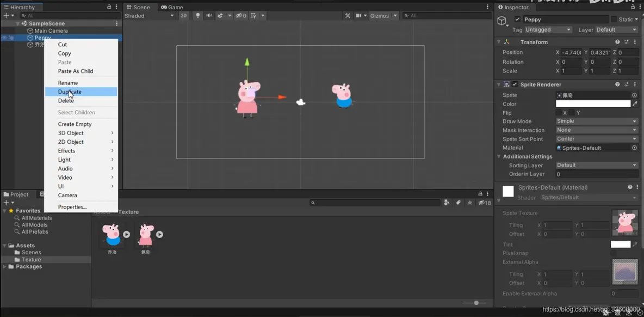
Task: Click the Gizmos button
Action: coord(379,16)
